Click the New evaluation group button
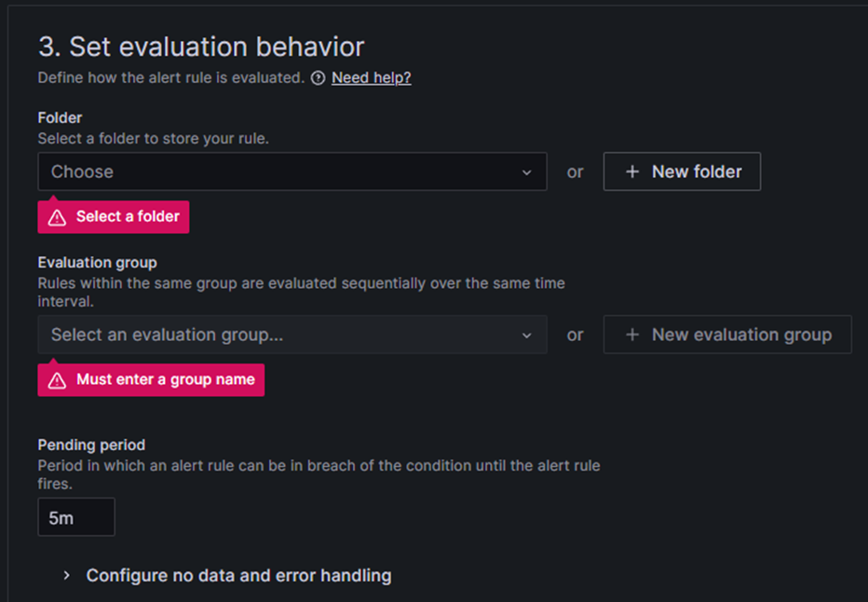This screenshot has width=868, height=602. tap(727, 335)
